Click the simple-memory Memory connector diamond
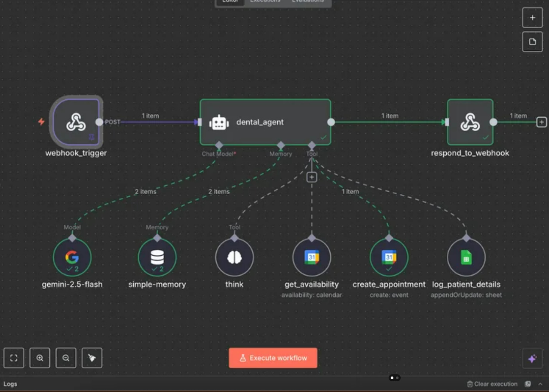549x392 pixels. [x=157, y=238]
